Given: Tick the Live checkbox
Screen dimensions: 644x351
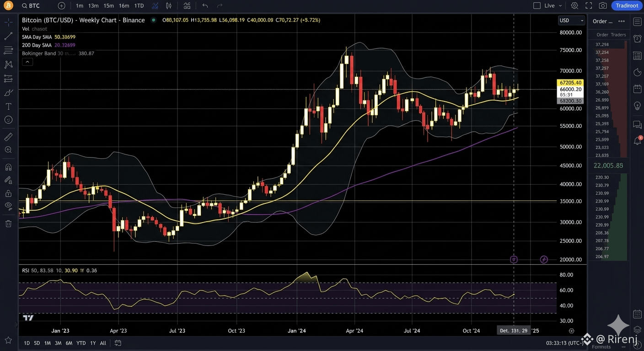Looking at the screenshot, I should (x=537, y=6).
